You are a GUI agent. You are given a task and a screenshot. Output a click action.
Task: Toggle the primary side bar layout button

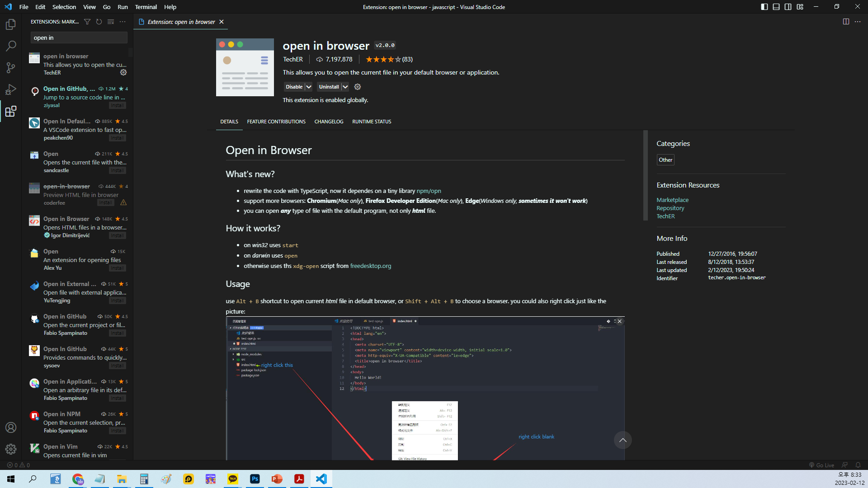[764, 7]
